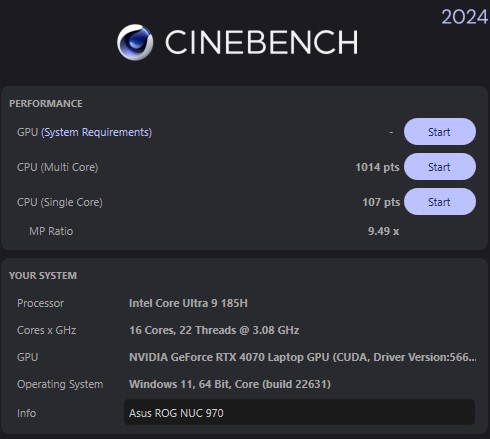The height and width of the screenshot is (439, 490).
Task: Click the MP Ratio value 9.49 x
Action: [383, 231]
